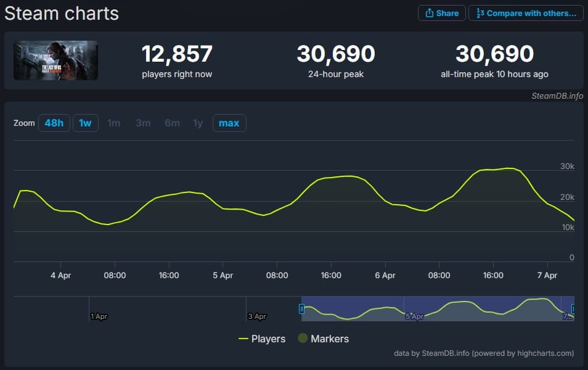Grab the right navigator range handle
Screen dimensions: 588x370
pyautogui.click(x=573, y=309)
